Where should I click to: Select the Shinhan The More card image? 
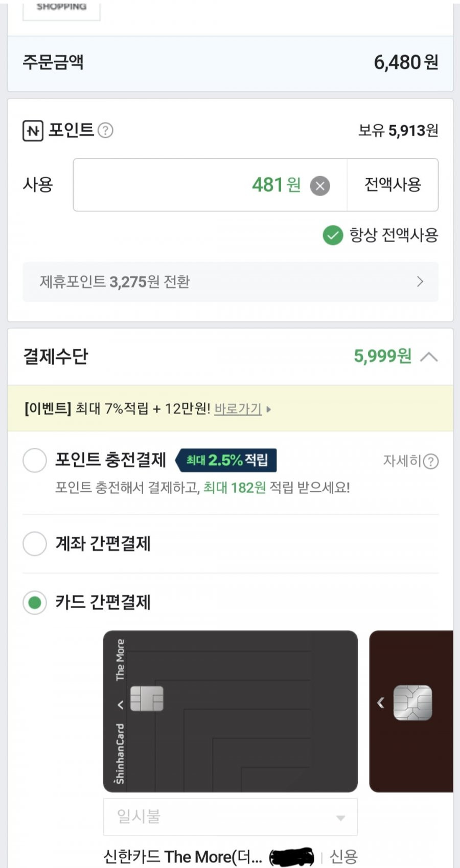tap(230, 711)
